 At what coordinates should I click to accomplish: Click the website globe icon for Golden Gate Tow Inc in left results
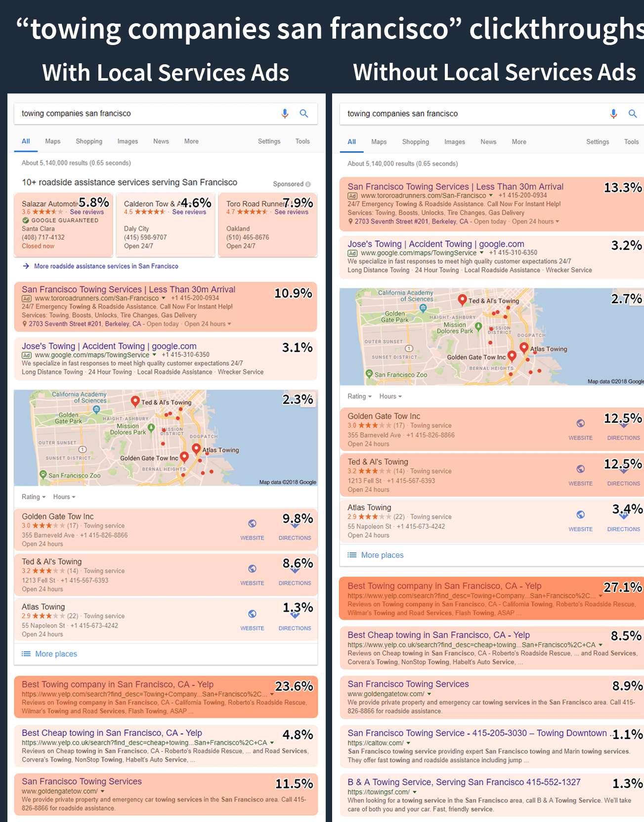[x=252, y=524]
